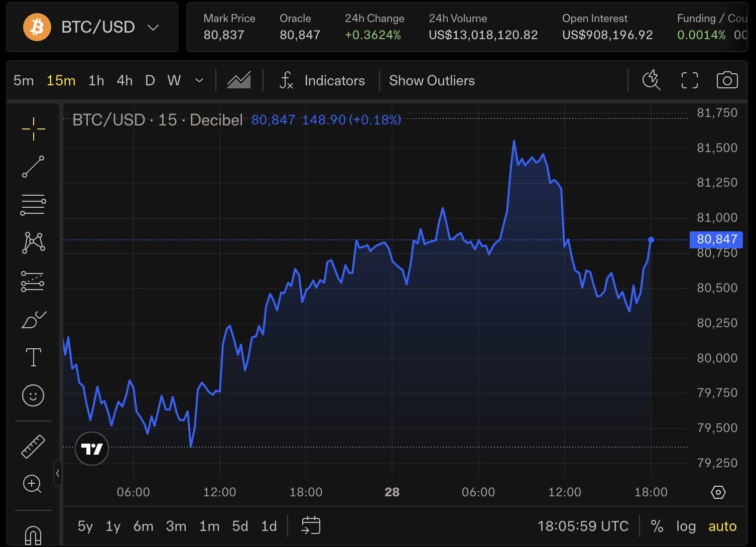Screen dimensions: 756x547
Task: Open the long position forecasting tool
Action: point(33,282)
